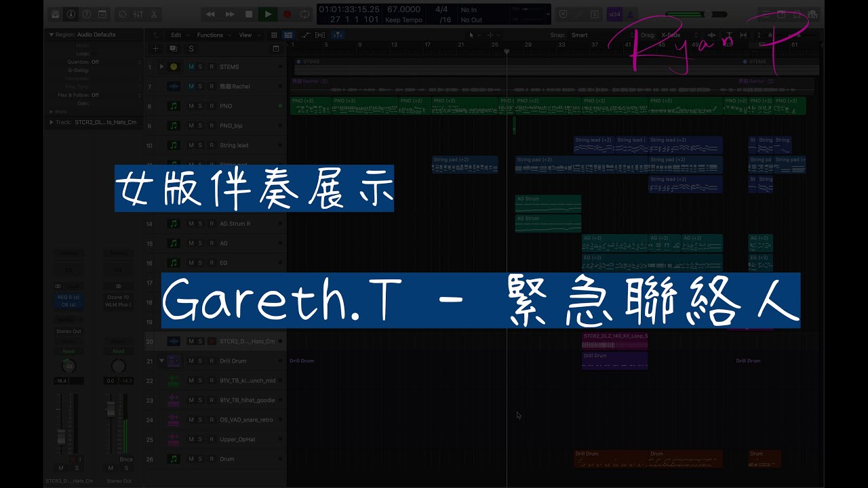This screenshot has width=868, height=488.
Task: Show the Toolbar icon in control bar
Action: tap(102, 14)
